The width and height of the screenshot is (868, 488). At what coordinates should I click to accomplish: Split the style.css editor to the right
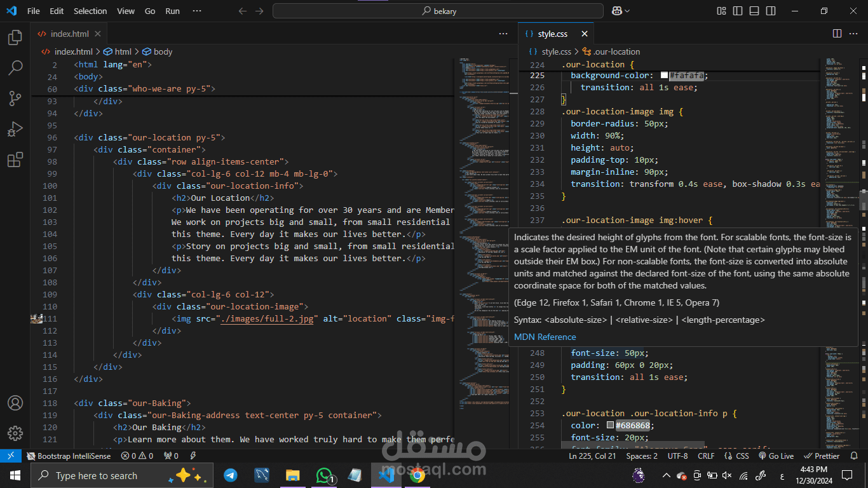coord(837,34)
